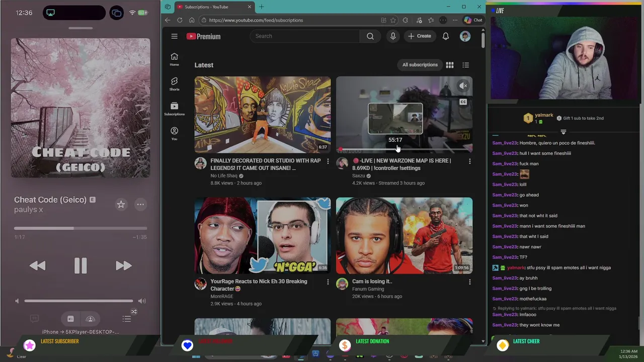Click the Saxzu channel avatar
The height and width of the screenshot is (362, 644).
click(342, 163)
